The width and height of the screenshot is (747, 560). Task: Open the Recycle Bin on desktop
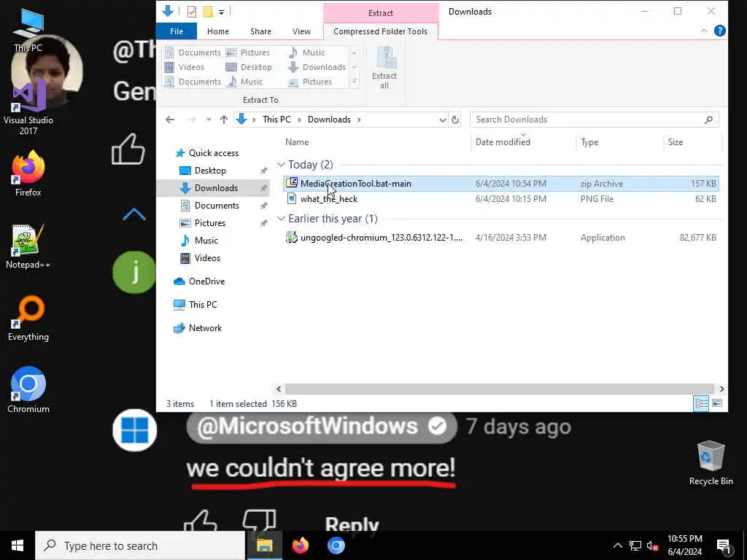pos(711,463)
